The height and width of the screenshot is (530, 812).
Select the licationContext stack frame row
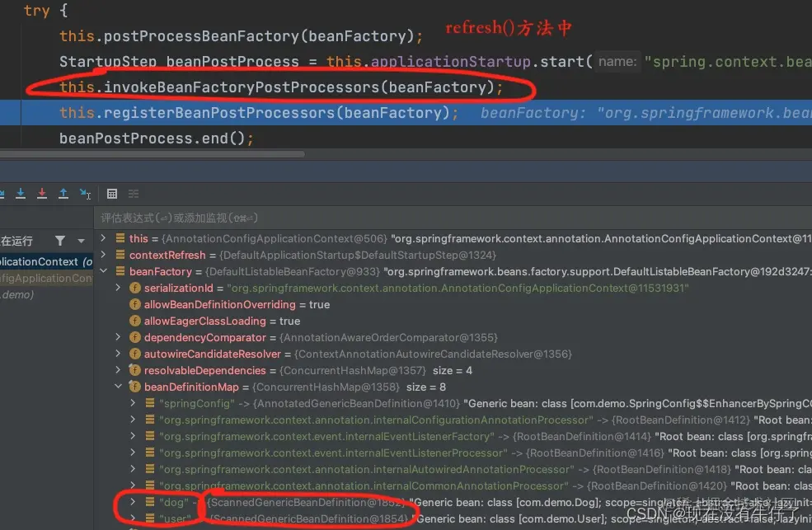[47, 262]
